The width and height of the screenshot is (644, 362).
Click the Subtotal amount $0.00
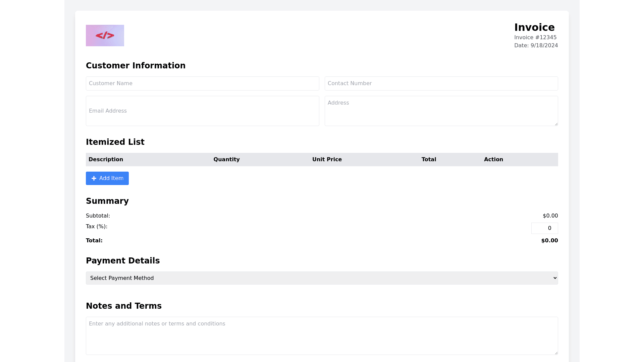tap(550, 216)
